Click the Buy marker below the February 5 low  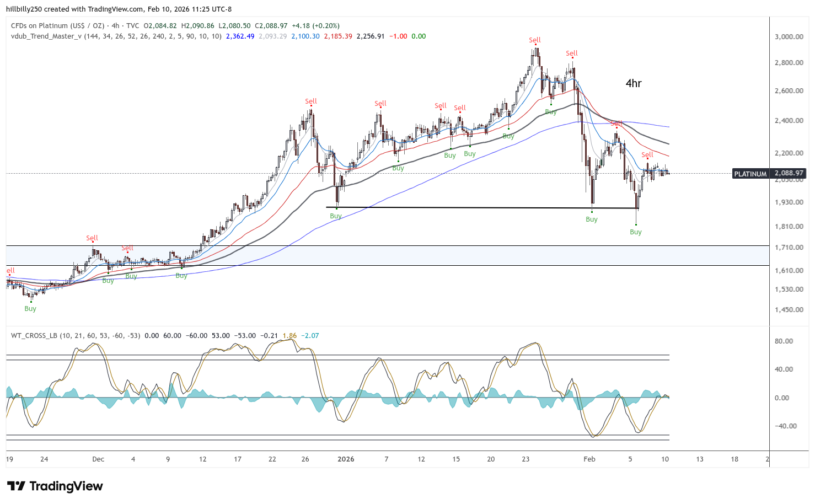pos(636,232)
